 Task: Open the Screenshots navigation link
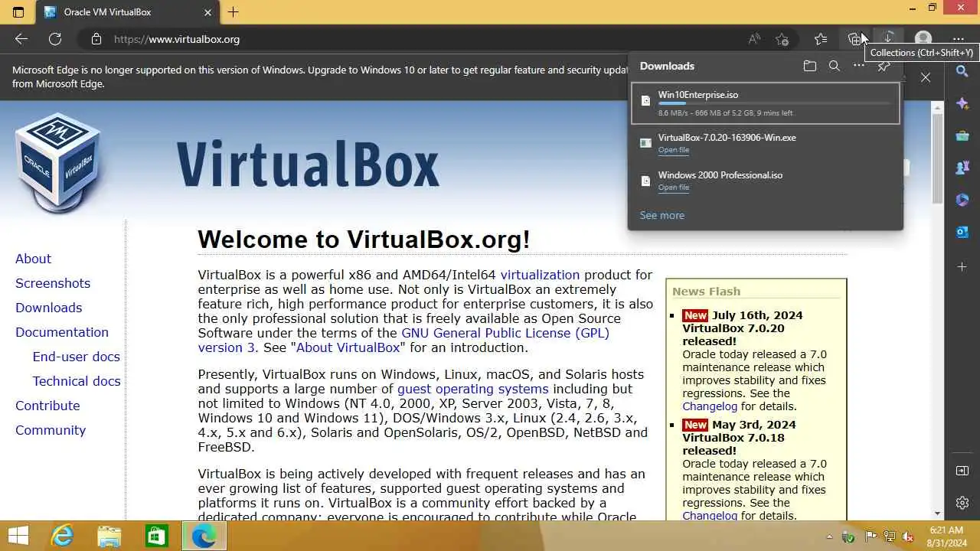pos(53,283)
